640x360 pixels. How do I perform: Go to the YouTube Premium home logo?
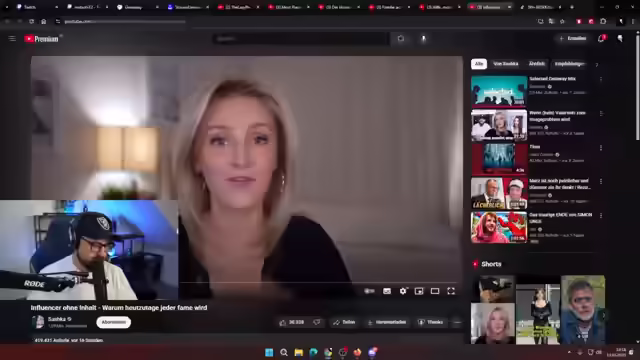tap(42, 39)
